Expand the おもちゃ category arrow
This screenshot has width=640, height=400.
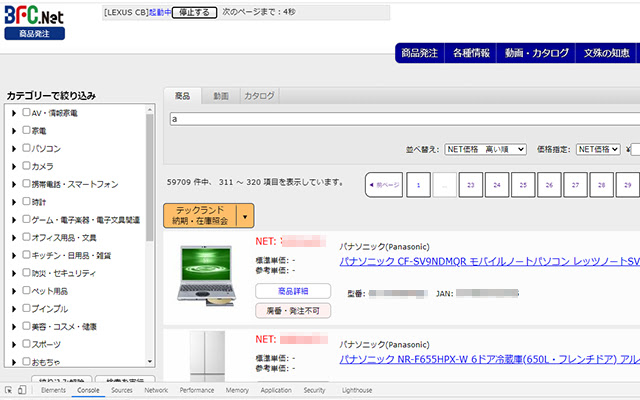14,362
